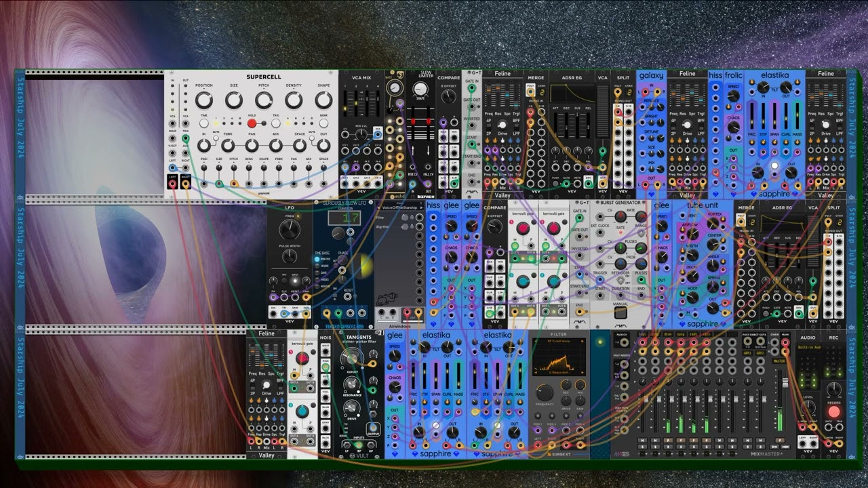868x488 pixels.
Task: Open the VoiceOfTheStarship algorithm selector
Action: (x=399, y=208)
